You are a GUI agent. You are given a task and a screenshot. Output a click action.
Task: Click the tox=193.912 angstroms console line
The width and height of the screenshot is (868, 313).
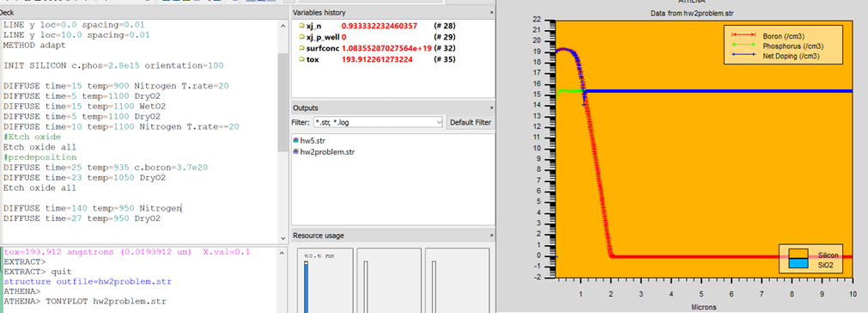point(127,252)
